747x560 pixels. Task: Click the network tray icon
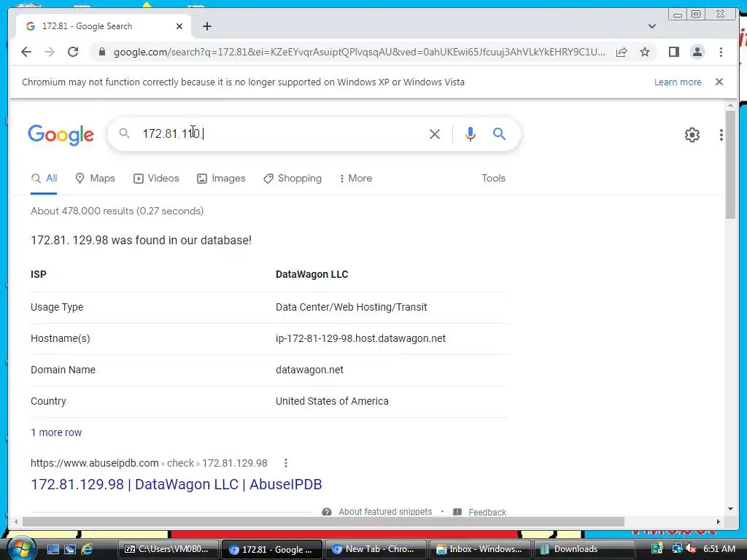click(x=676, y=548)
